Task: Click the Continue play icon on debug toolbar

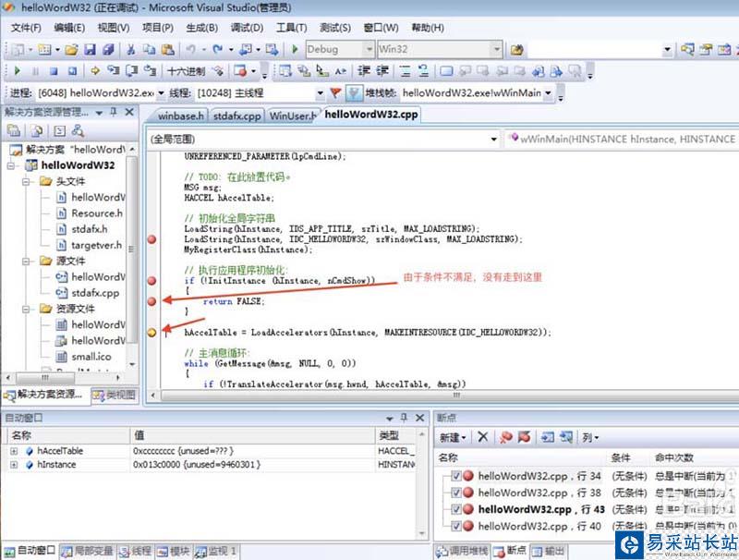Action: [x=18, y=71]
